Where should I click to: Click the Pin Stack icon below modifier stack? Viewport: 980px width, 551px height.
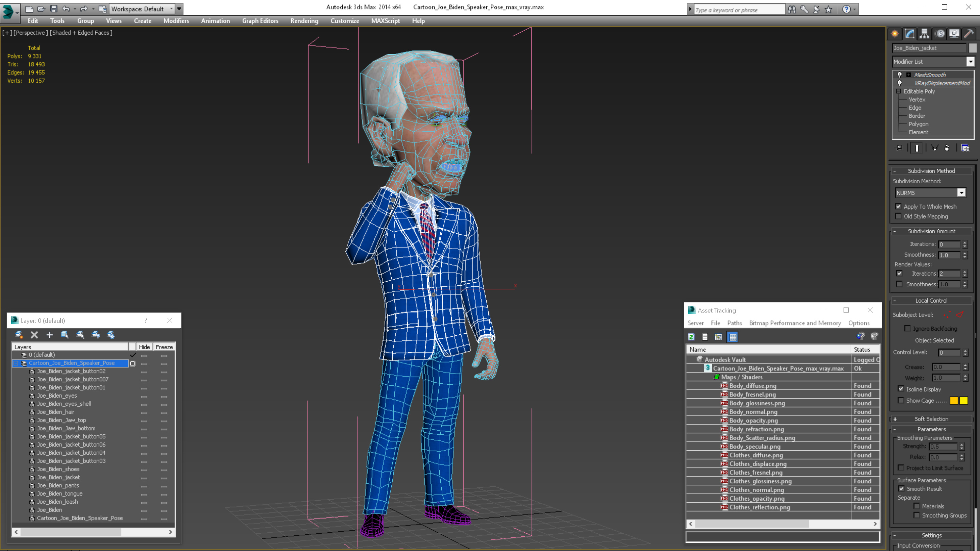point(899,148)
